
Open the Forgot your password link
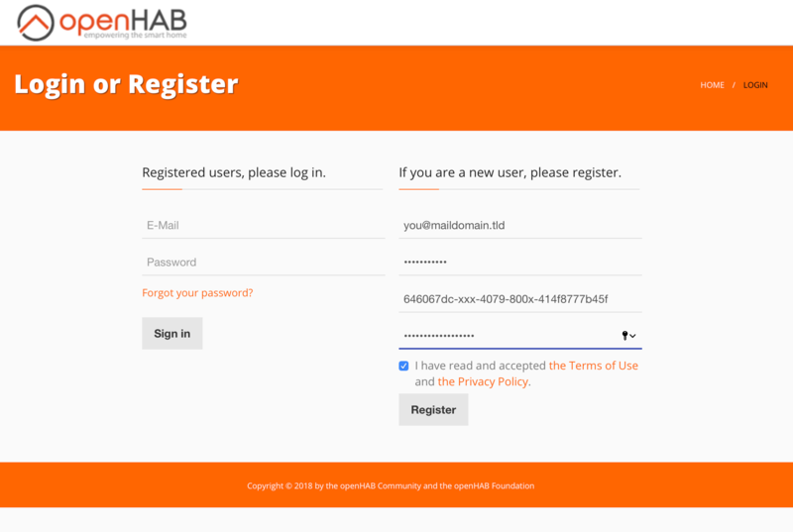click(197, 293)
